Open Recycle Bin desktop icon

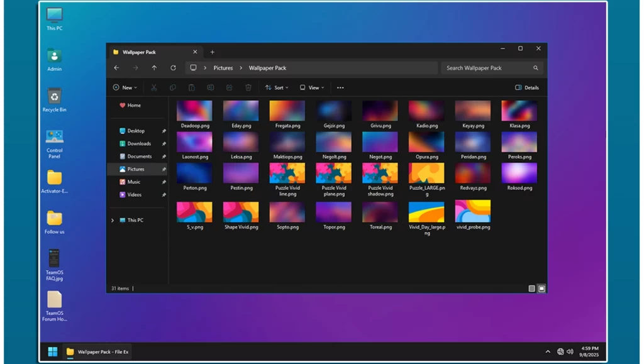pos(55,97)
